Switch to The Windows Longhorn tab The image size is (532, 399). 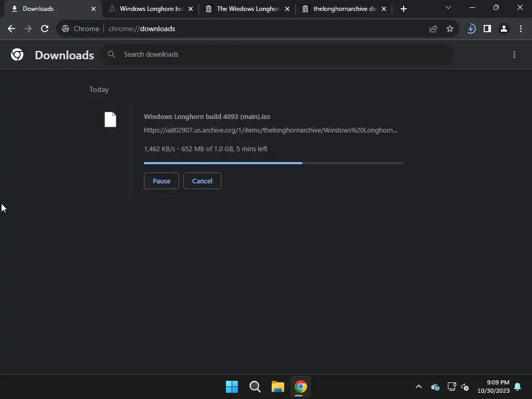coord(248,9)
